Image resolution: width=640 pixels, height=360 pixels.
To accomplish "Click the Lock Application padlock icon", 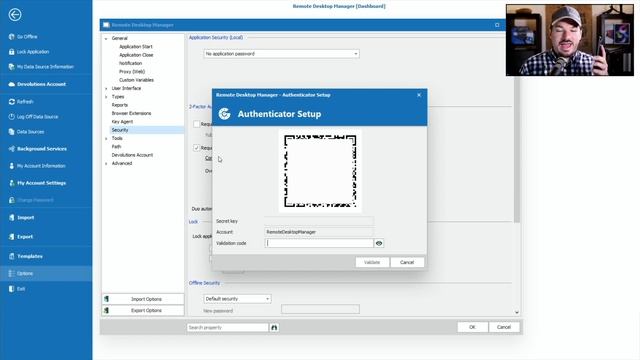I will tap(11, 52).
